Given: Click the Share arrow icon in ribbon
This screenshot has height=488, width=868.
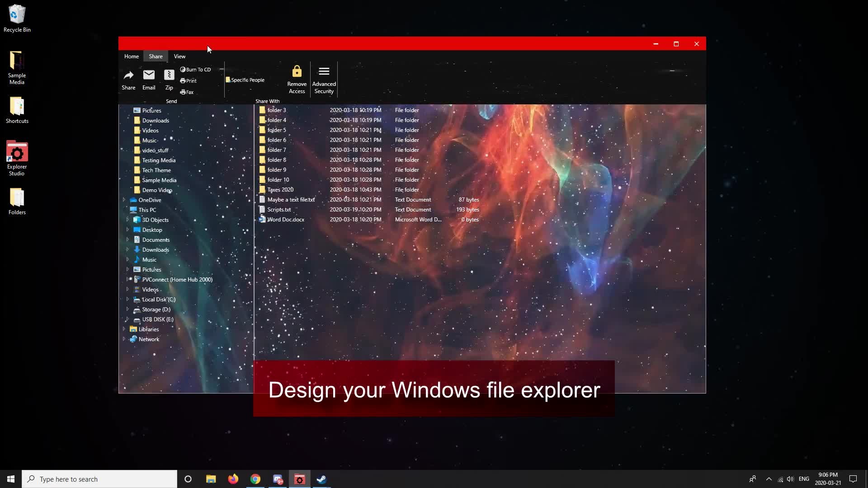Looking at the screenshot, I should click(x=128, y=75).
